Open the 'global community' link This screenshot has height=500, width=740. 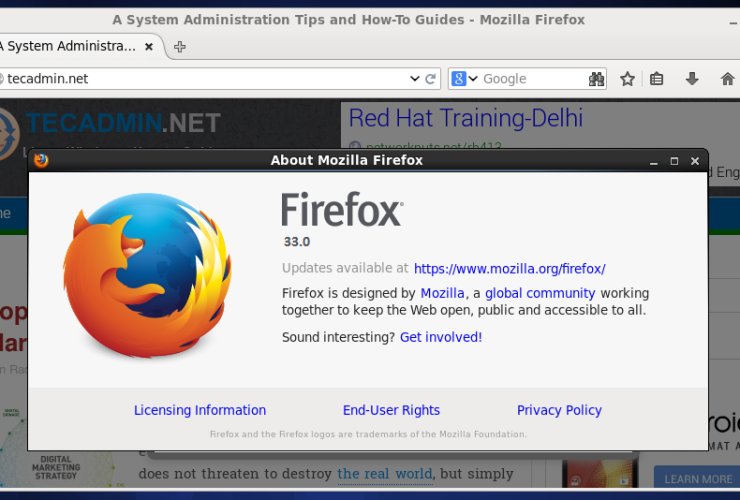(540, 293)
